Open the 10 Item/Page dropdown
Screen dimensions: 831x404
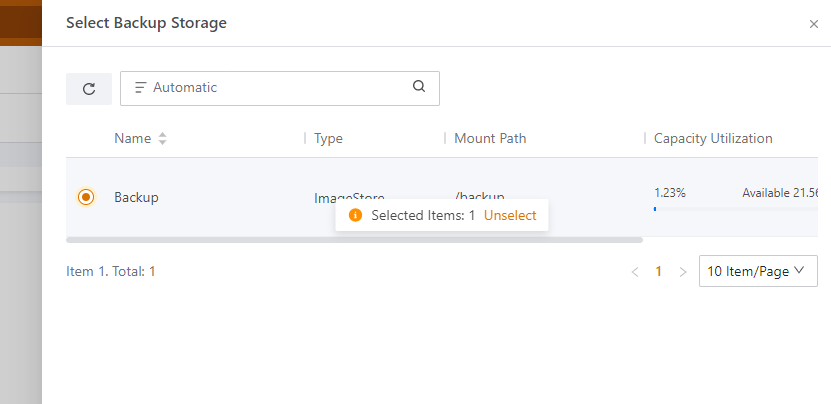pyautogui.click(x=757, y=271)
